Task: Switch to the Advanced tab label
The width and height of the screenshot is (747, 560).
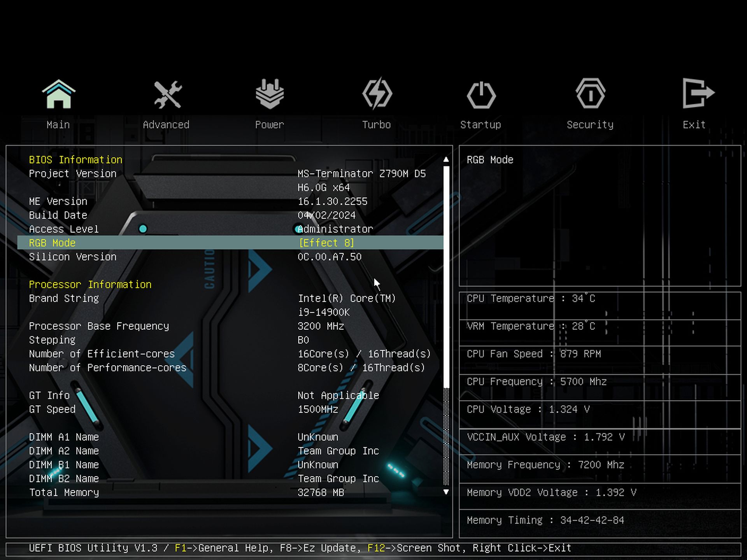Action: 166,125
